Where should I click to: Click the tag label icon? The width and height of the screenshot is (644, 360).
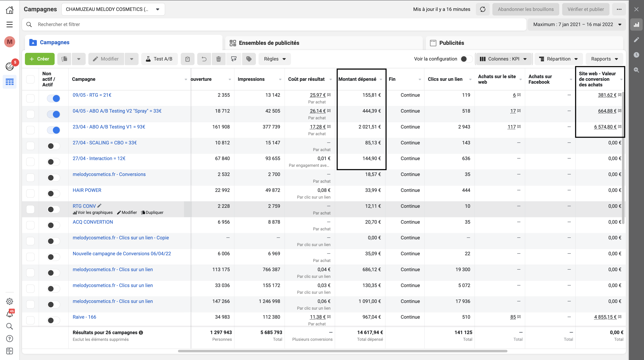point(249,59)
